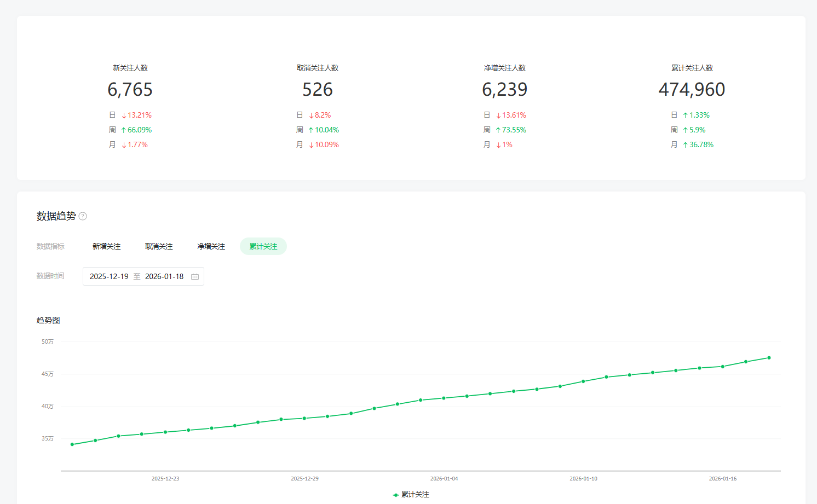Show the 净增关注 trend data
Viewport: 817px width, 504px height.
click(x=211, y=247)
